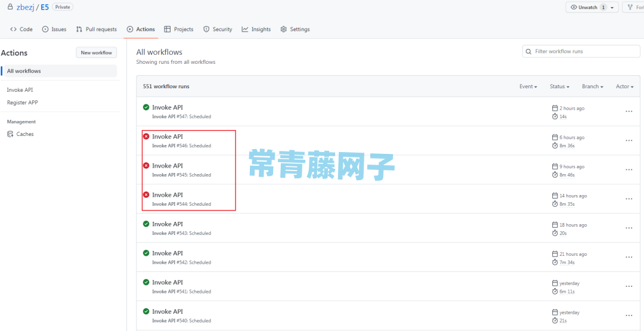This screenshot has height=331, width=644.
Task: Open the Settings tab
Action: [x=295, y=29]
